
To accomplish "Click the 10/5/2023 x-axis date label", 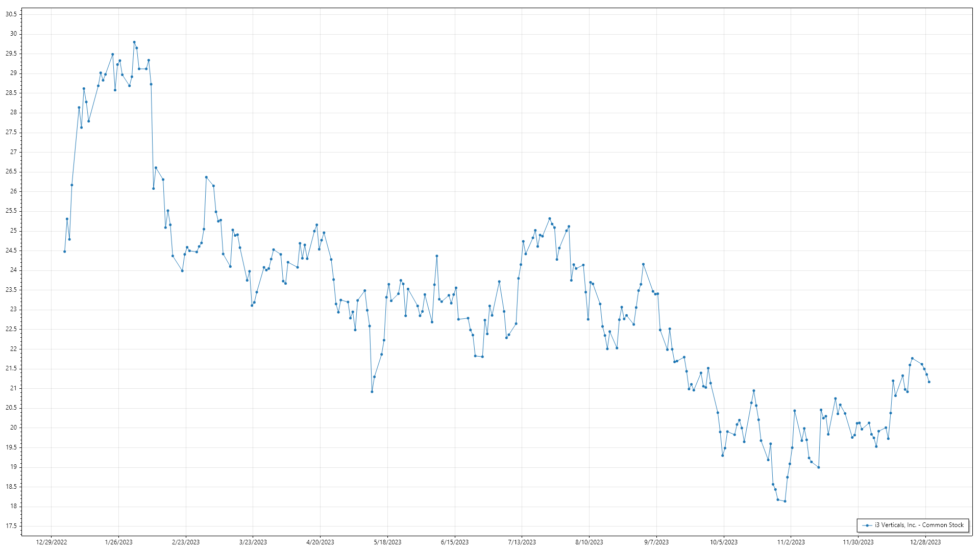I will tap(723, 542).
